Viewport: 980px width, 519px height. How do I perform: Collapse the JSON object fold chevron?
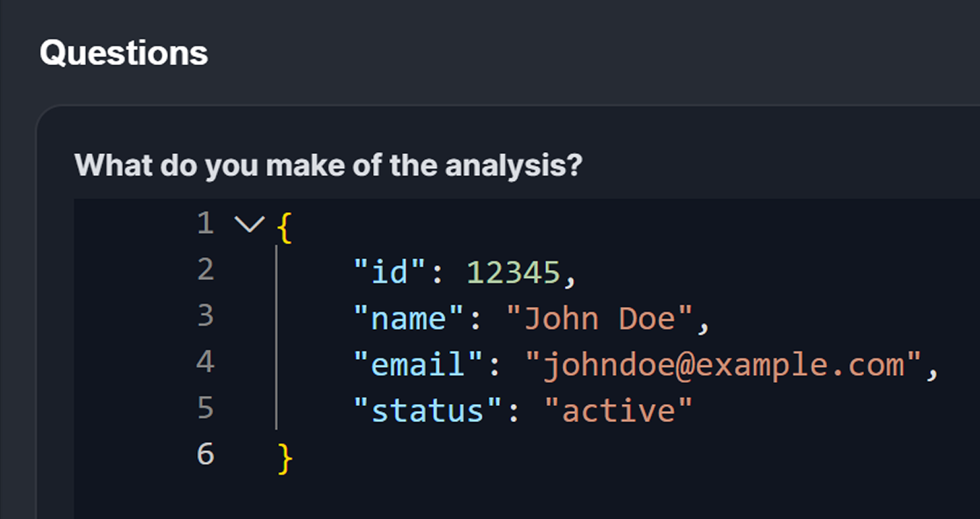(250, 224)
